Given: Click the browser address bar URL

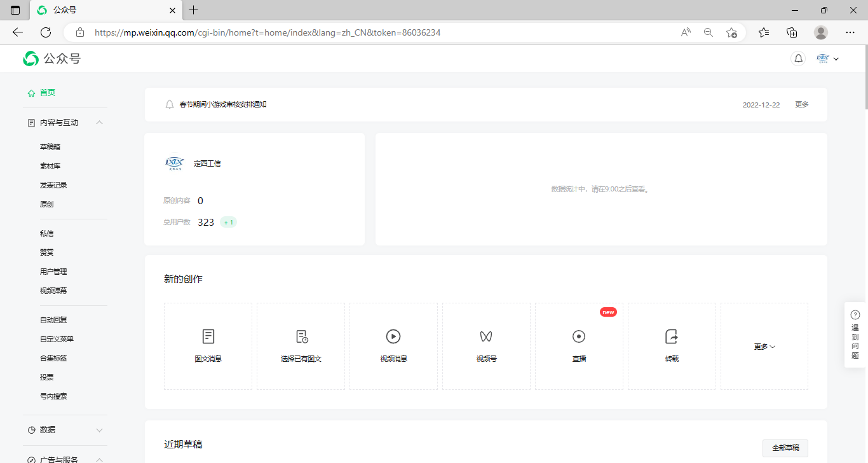Looking at the screenshot, I should click(x=267, y=32).
